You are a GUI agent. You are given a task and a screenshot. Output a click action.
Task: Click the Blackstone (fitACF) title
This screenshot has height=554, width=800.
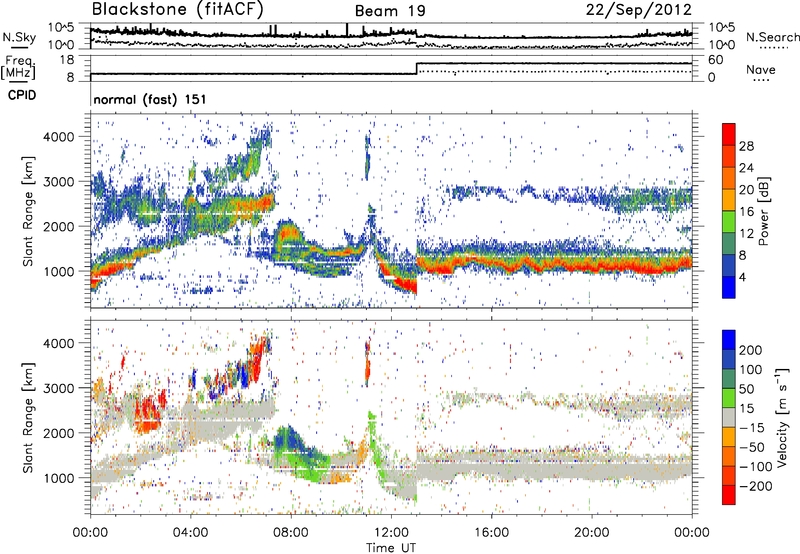click(x=177, y=9)
